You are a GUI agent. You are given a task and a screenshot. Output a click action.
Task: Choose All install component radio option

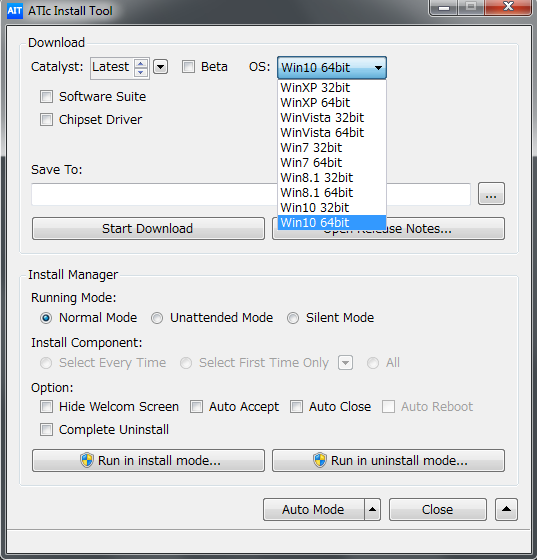click(373, 363)
